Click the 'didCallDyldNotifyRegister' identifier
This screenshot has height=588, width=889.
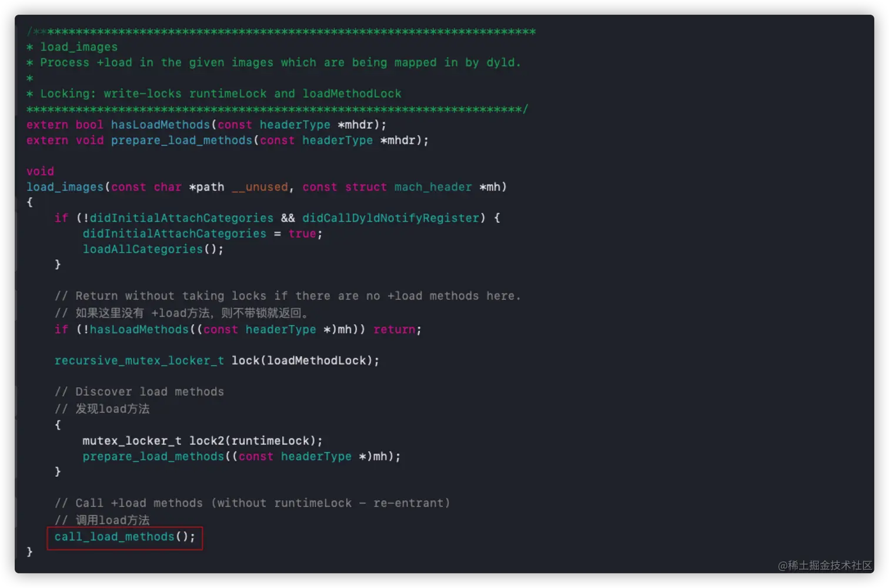[391, 218]
